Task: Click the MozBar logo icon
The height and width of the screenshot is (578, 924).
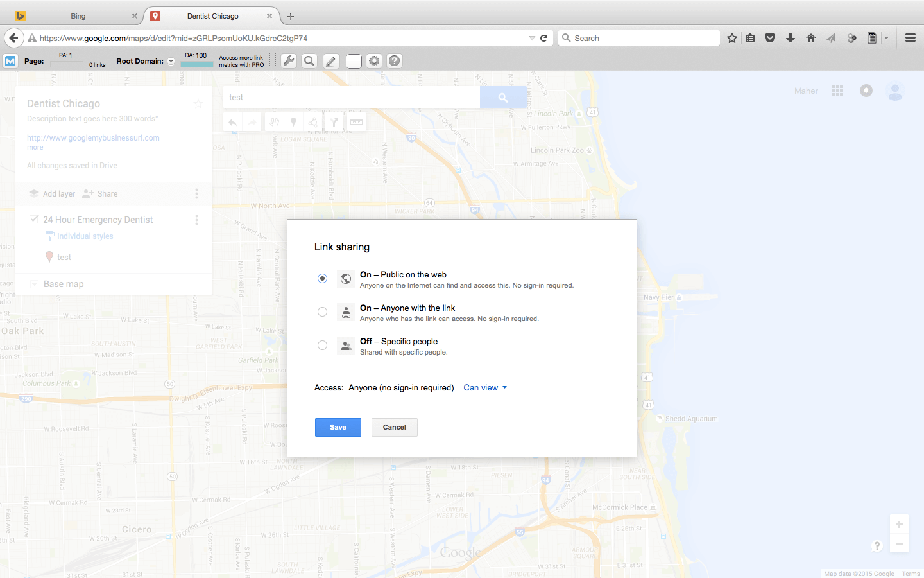Action: 10,61
